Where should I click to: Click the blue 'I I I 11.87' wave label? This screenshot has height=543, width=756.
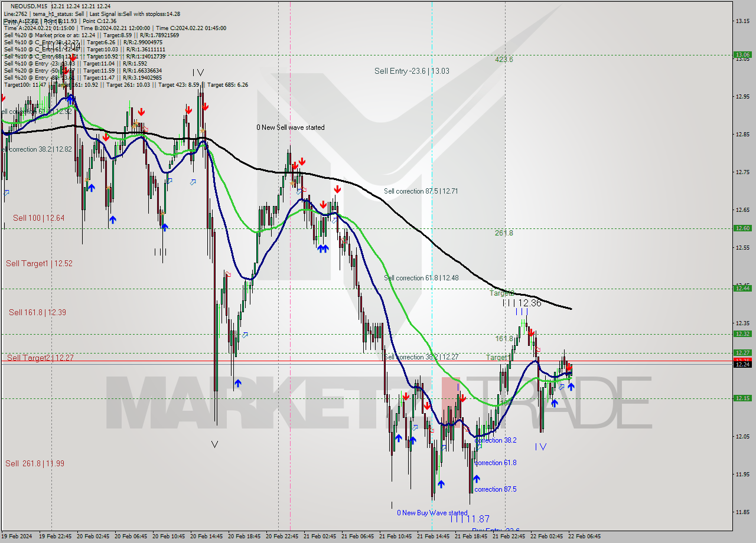tap(470, 519)
